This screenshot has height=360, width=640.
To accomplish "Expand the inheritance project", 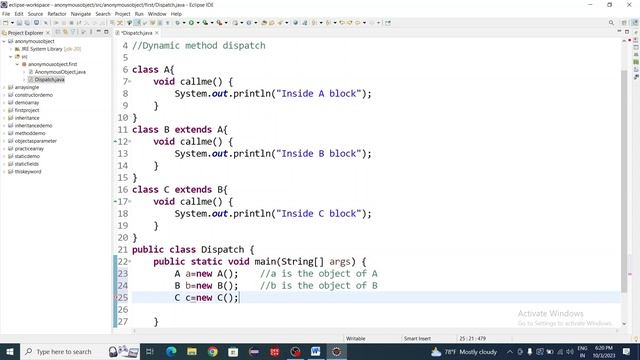I will coord(4,118).
